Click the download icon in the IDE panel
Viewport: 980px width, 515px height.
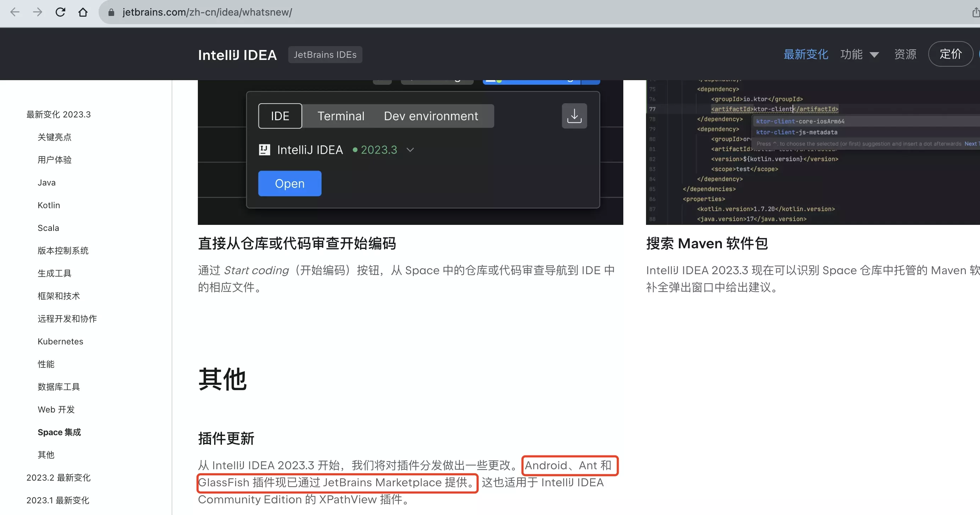tap(574, 116)
